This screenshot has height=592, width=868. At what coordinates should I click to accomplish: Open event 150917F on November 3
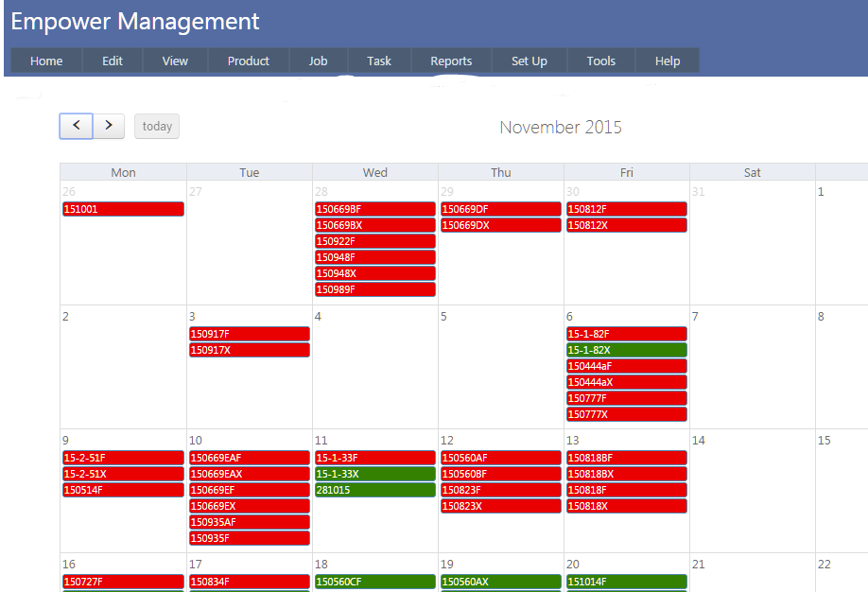click(250, 334)
